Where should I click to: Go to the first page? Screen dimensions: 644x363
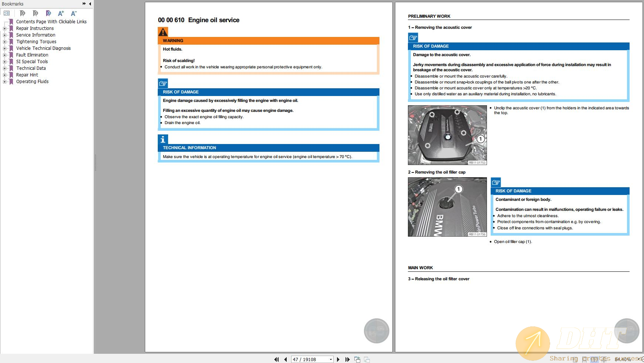click(x=276, y=359)
